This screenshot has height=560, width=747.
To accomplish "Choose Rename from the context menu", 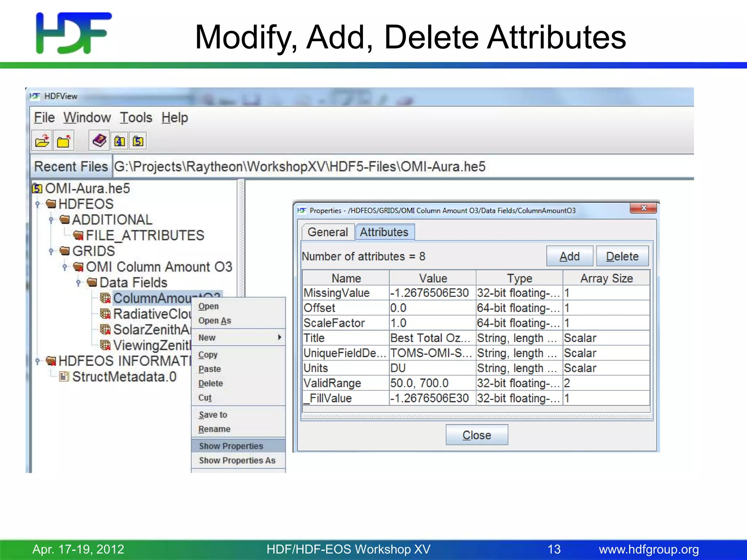I will coord(238,429).
